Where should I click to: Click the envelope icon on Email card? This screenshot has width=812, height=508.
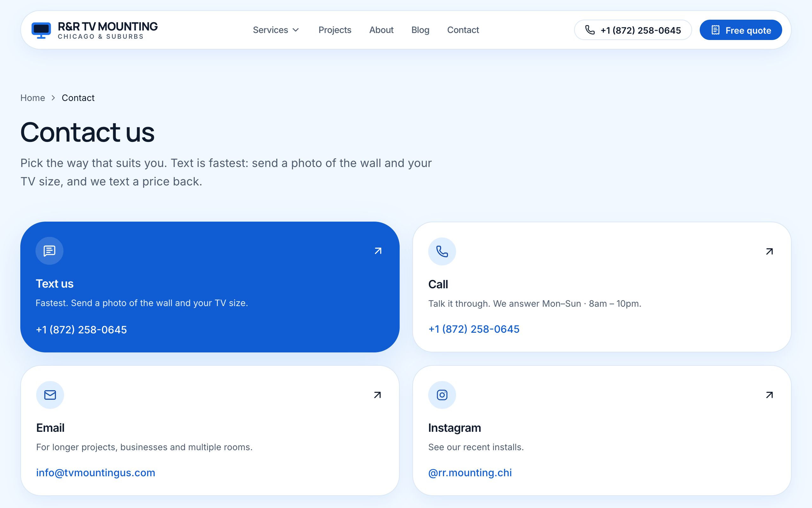50,395
